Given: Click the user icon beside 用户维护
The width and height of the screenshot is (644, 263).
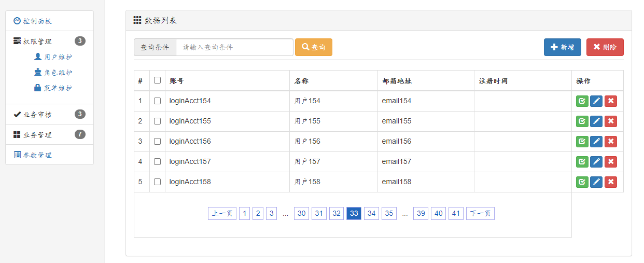Looking at the screenshot, I should pos(38,57).
